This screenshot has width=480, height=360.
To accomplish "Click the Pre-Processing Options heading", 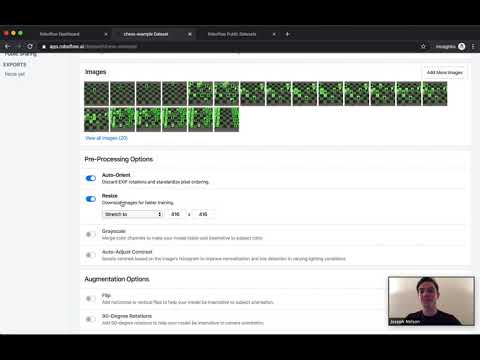I will pyautogui.click(x=119, y=159).
